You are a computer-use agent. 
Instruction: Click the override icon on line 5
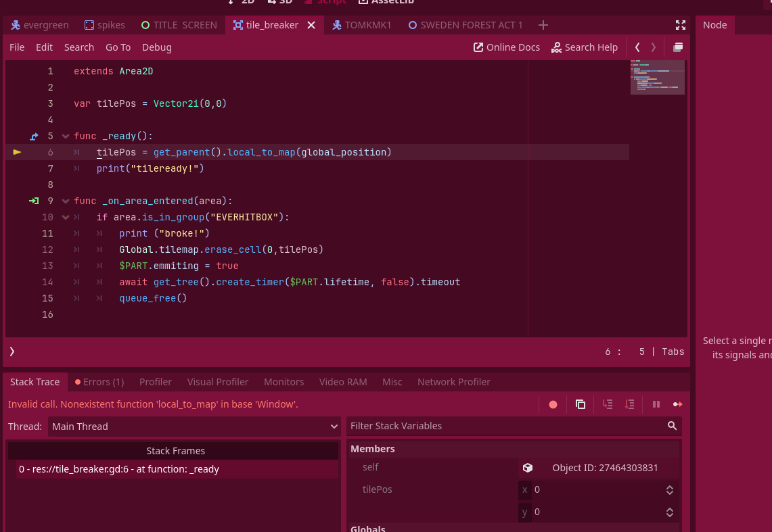(x=34, y=136)
